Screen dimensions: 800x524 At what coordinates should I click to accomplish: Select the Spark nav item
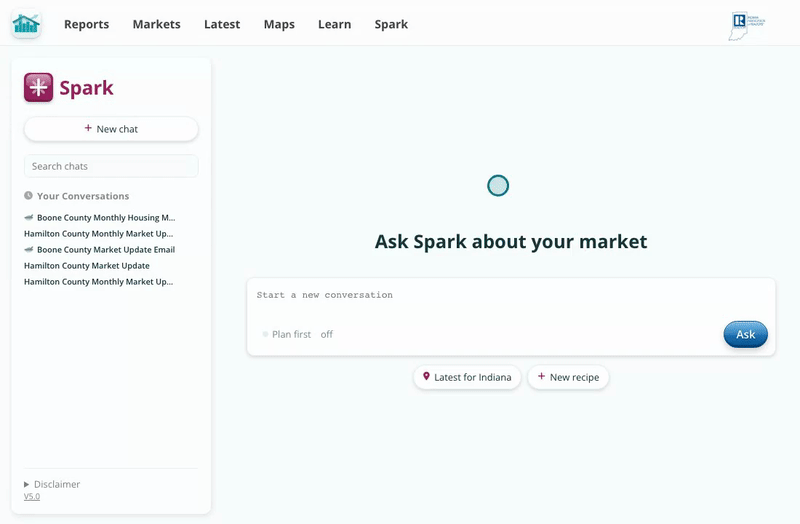[x=391, y=24]
